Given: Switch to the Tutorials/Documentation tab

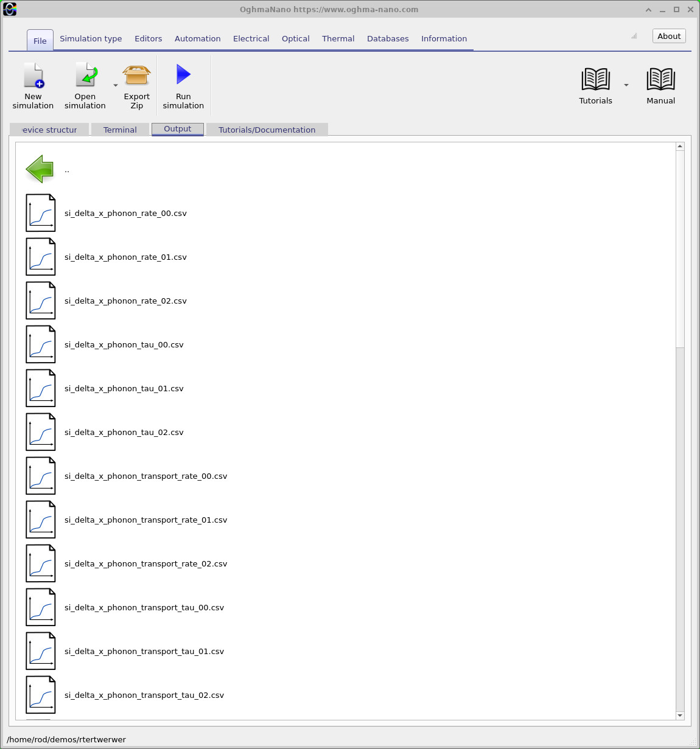Looking at the screenshot, I should click(x=267, y=130).
